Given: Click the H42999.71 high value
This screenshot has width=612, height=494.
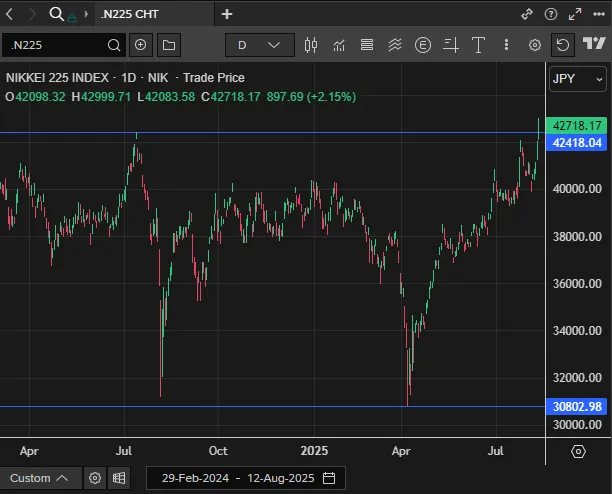Looking at the screenshot, I should pyautogui.click(x=101, y=97).
